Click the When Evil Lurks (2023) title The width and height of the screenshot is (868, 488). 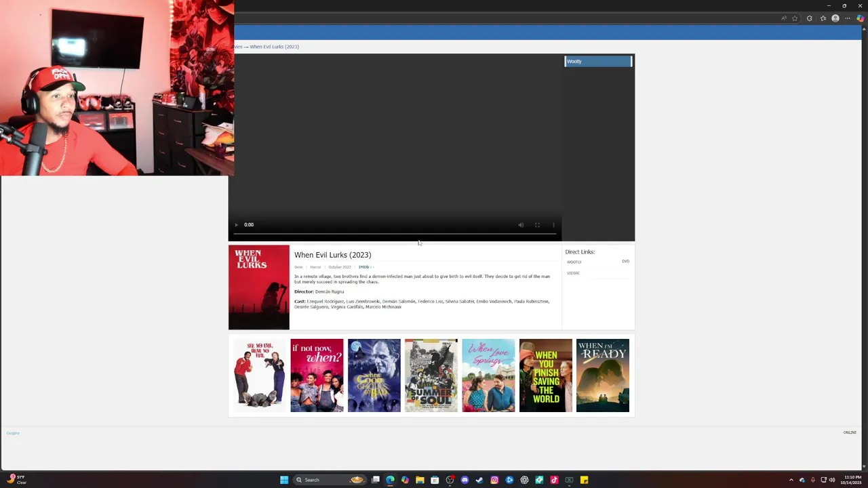click(332, 255)
